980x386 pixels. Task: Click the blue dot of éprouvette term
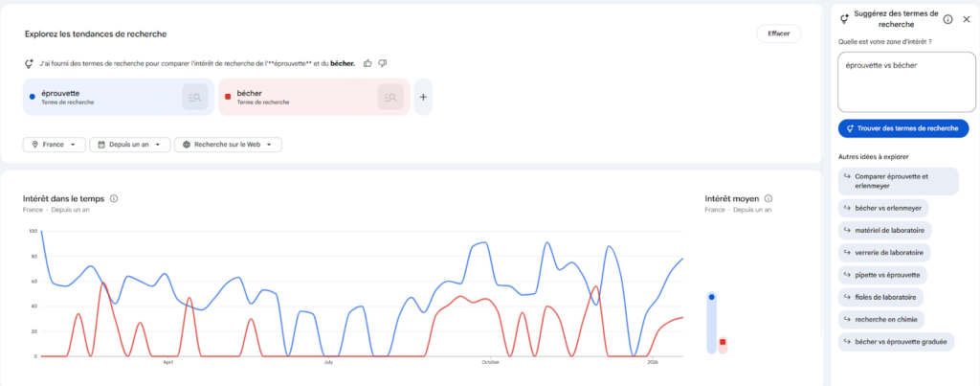32,97
